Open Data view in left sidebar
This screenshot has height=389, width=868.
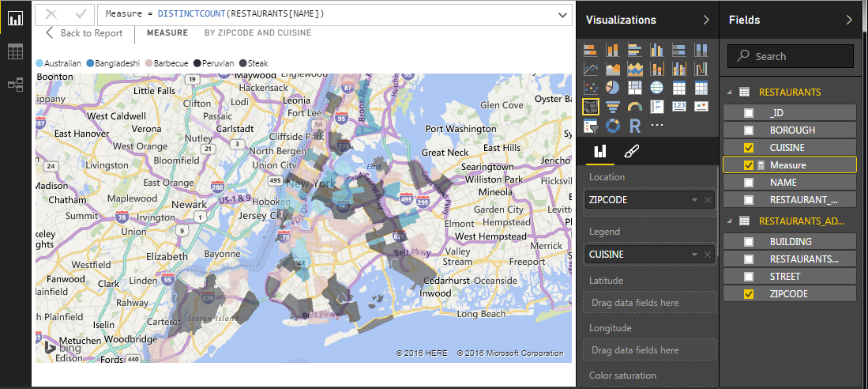(15, 52)
